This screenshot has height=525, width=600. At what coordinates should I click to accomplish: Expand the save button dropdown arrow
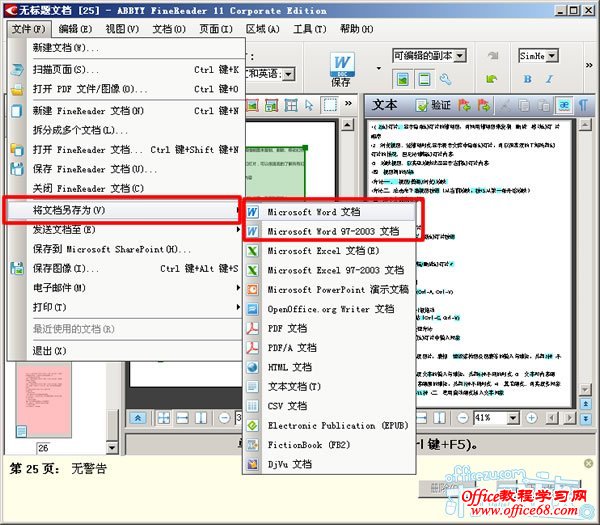click(x=378, y=69)
